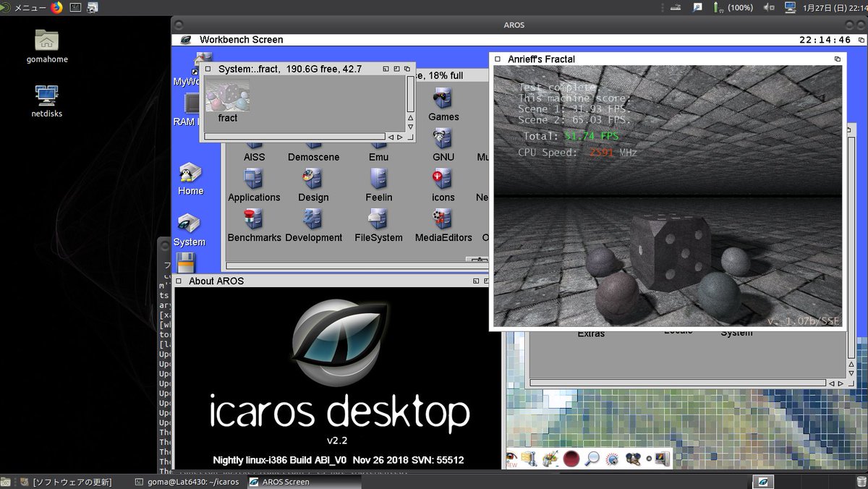Open the Development drawer icon
This screenshot has height=489, width=868.
[x=313, y=219]
